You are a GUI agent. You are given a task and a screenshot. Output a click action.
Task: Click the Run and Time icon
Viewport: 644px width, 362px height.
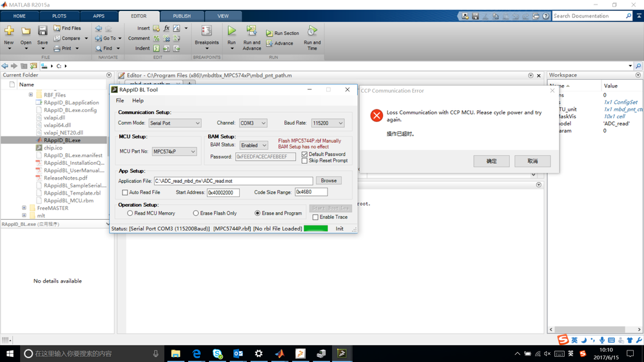click(312, 31)
